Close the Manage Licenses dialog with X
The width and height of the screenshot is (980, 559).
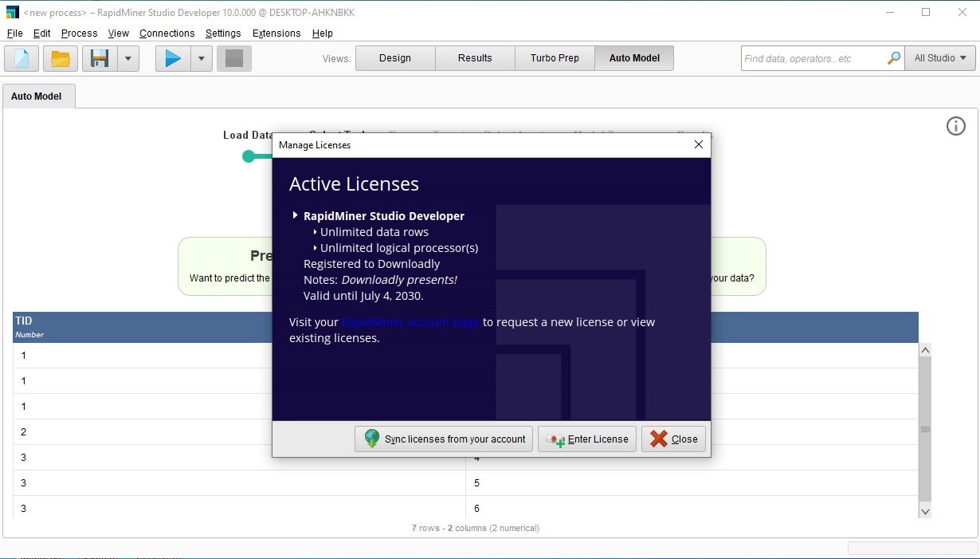699,145
